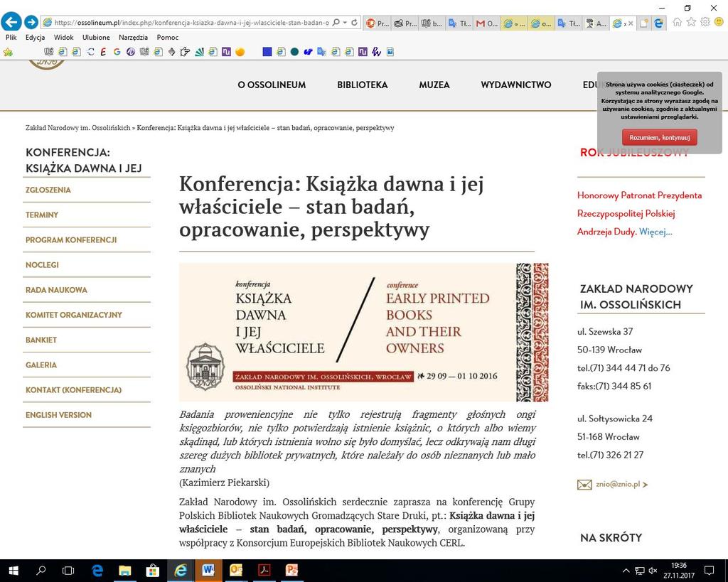Open the PROGRAM KONFERENCJI sidebar link
Viewport: 728px width, 582px height.
click(x=71, y=240)
